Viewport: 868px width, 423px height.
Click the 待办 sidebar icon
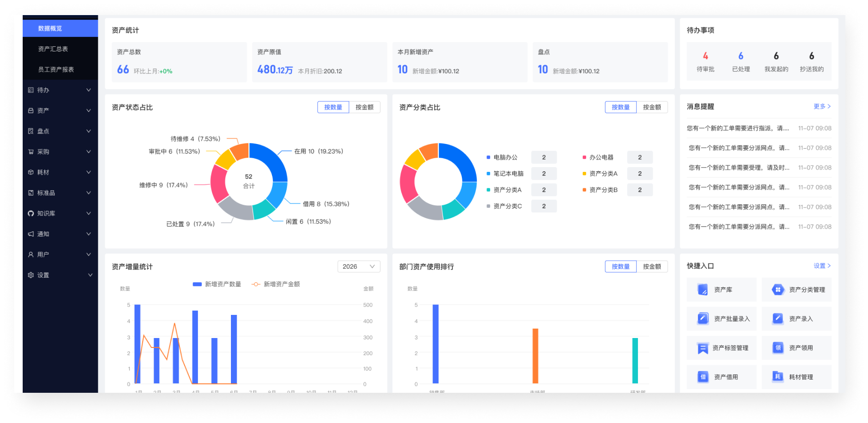(x=31, y=90)
